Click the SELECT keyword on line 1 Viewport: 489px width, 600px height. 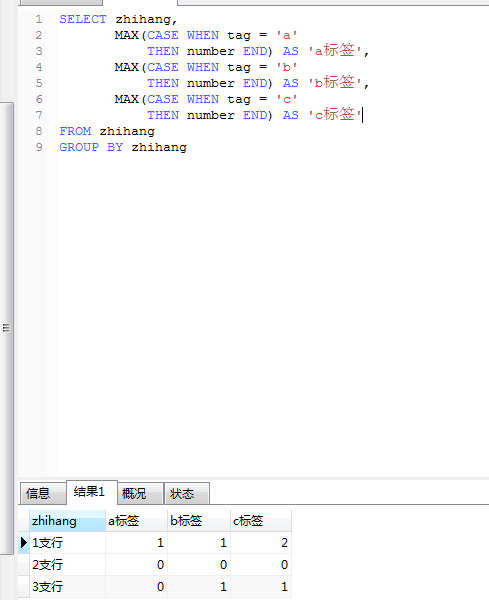pyautogui.click(x=83, y=19)
